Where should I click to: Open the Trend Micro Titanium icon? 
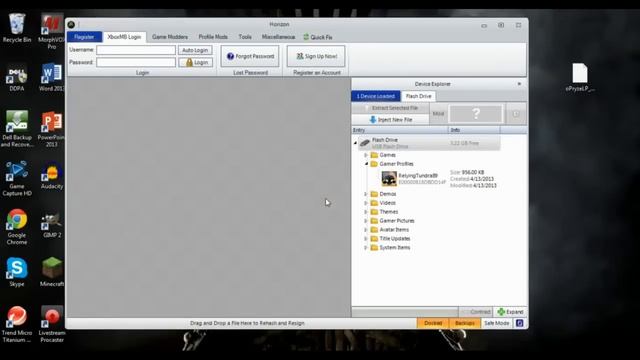[17, 324]
